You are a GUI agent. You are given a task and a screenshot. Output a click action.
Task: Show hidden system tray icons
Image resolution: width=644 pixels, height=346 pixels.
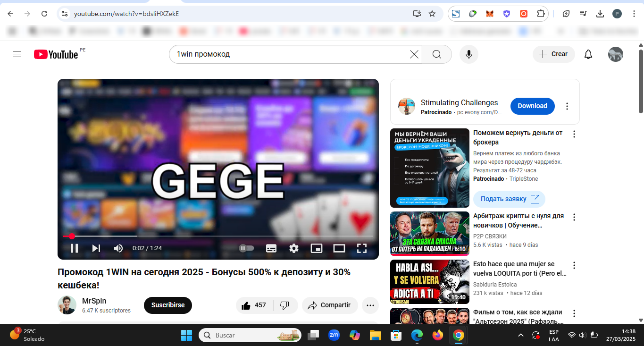click(x=521, y=335)
